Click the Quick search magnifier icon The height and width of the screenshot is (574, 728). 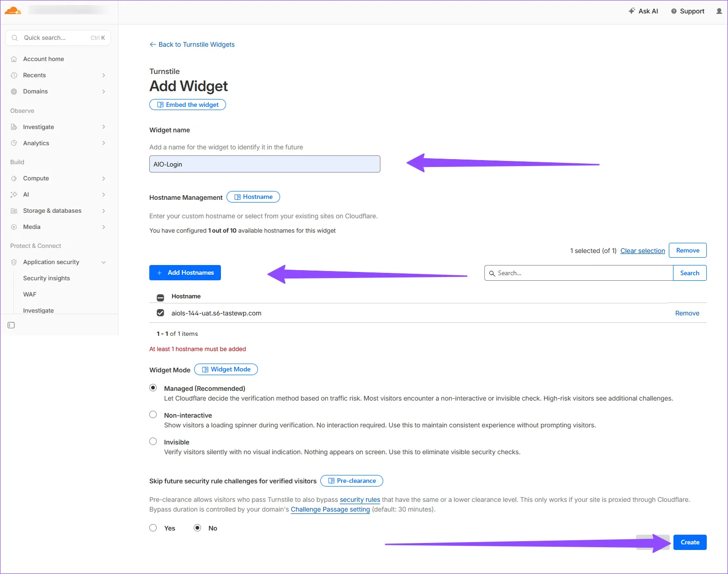click(15, 38)
